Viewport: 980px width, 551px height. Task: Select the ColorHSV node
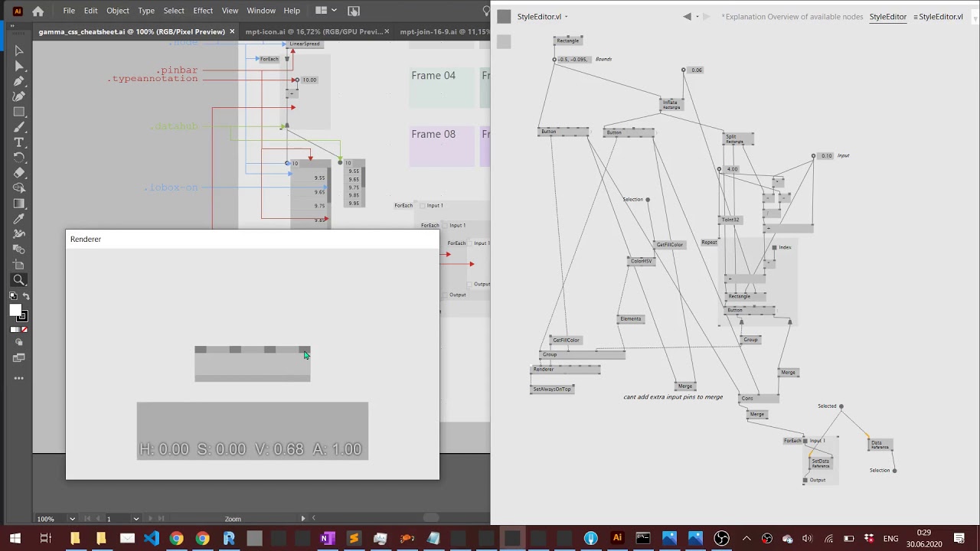[641, 261]
